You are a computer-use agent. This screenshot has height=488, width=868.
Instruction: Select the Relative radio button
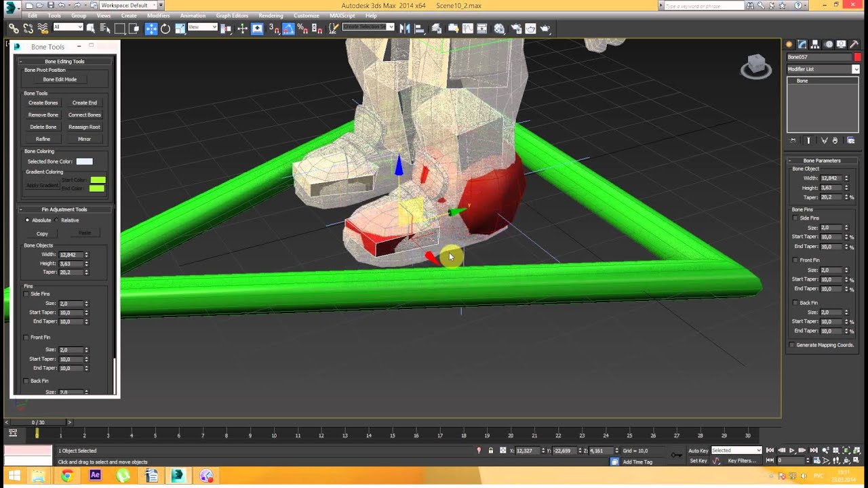57,220
